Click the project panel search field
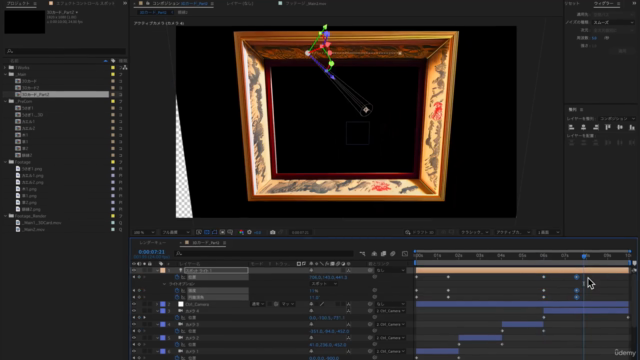Screen dimensions: 640x360 65,51
